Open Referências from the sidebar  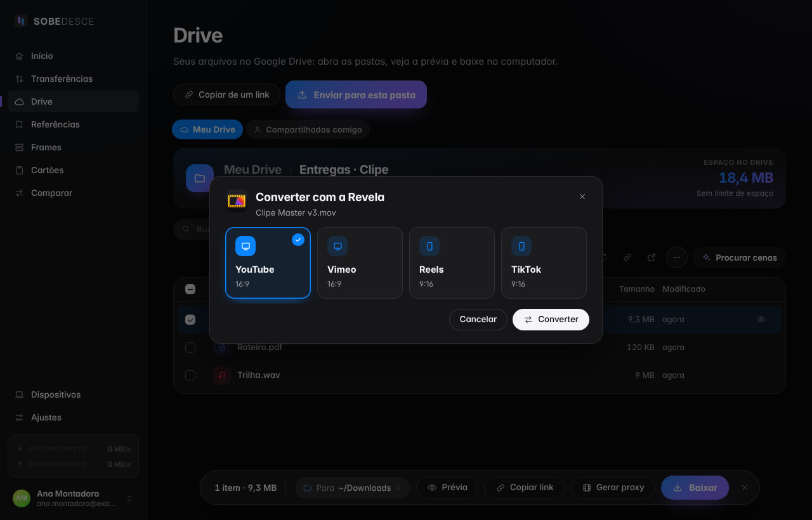tap(73, 124)
